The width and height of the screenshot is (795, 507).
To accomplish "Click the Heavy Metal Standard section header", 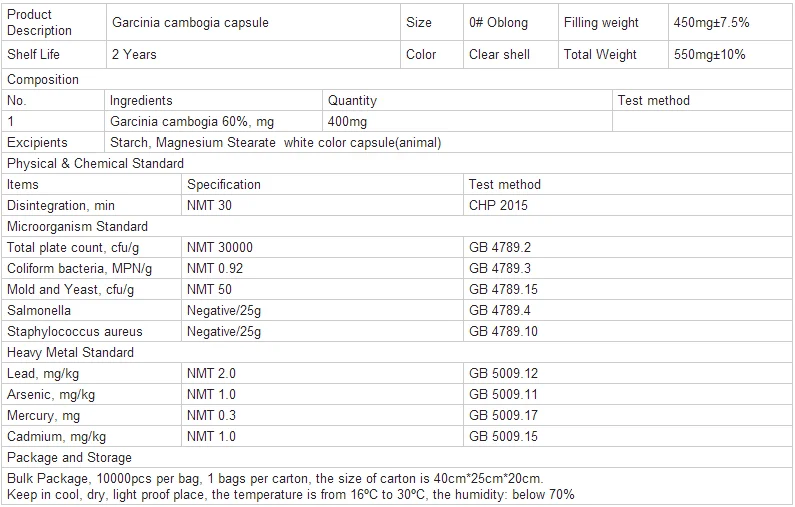I will 70,353.
